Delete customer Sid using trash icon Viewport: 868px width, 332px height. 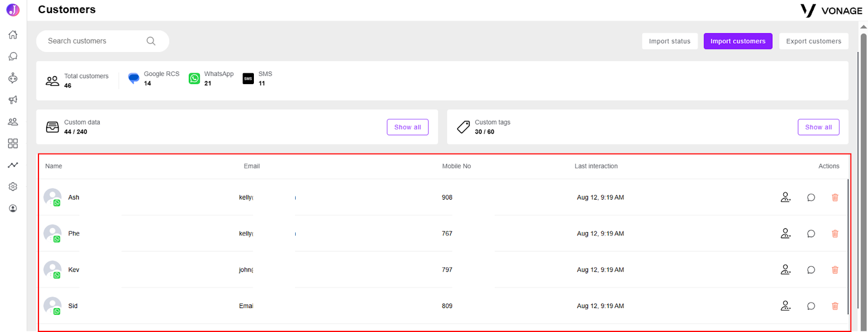(x=835, y=306)
